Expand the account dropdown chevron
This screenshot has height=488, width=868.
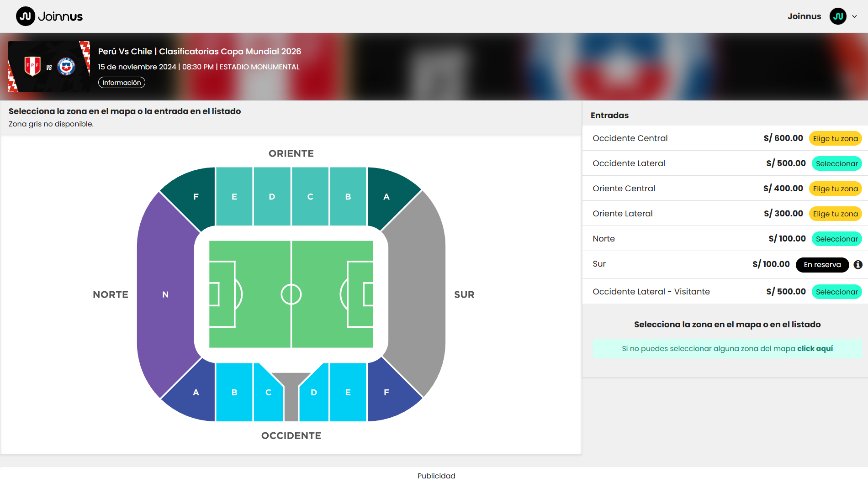(854, 16)
